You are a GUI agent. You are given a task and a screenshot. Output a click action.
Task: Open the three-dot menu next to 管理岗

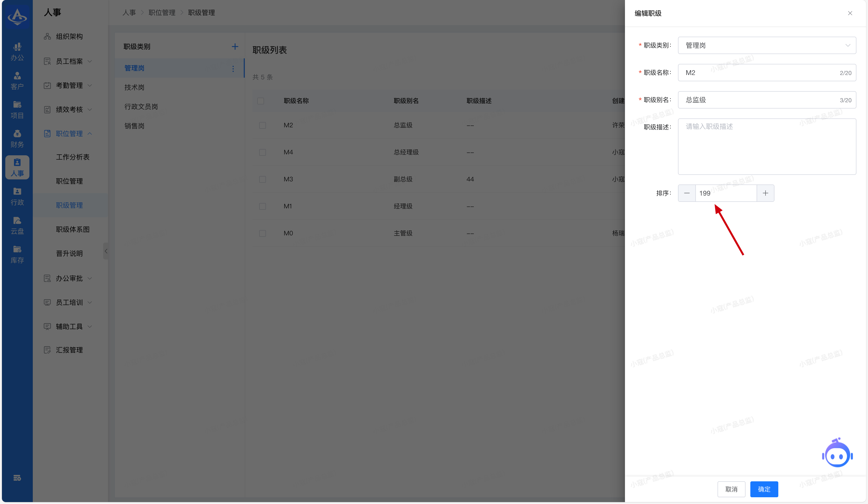[x=233, y=68]
